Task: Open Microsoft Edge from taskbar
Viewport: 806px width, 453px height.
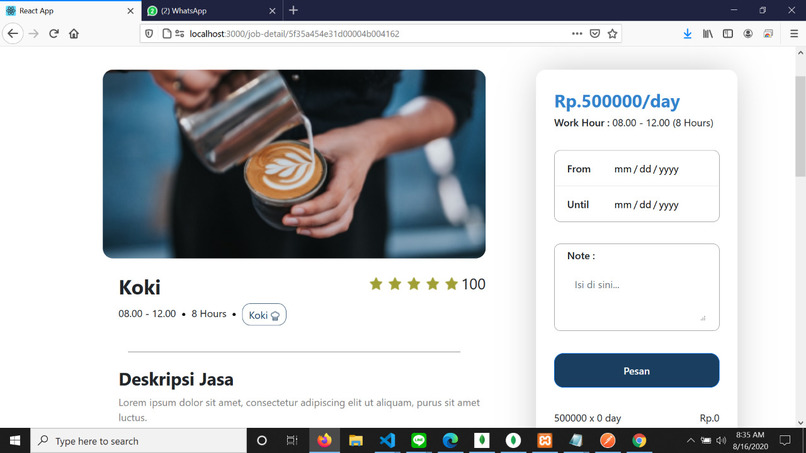Action: pyautogui.click(x=450, y=441)
